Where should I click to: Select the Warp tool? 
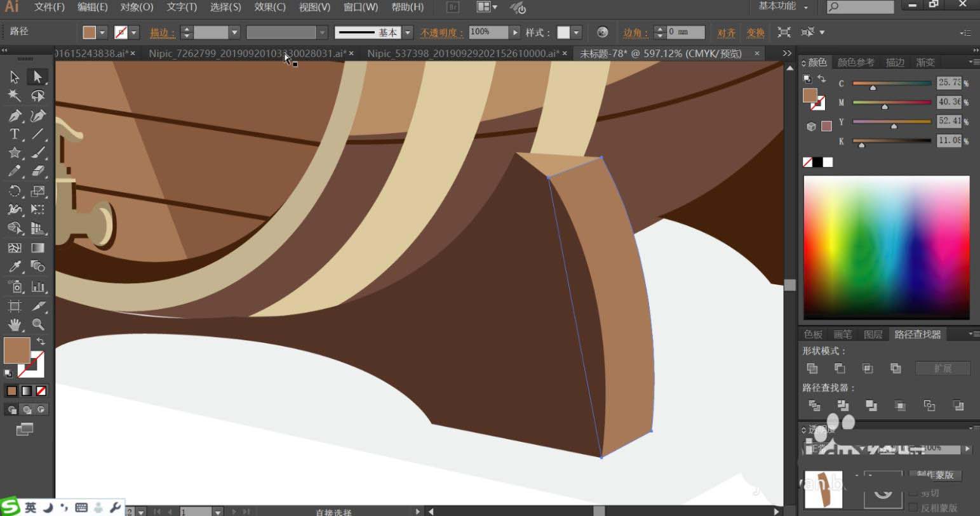15,209
